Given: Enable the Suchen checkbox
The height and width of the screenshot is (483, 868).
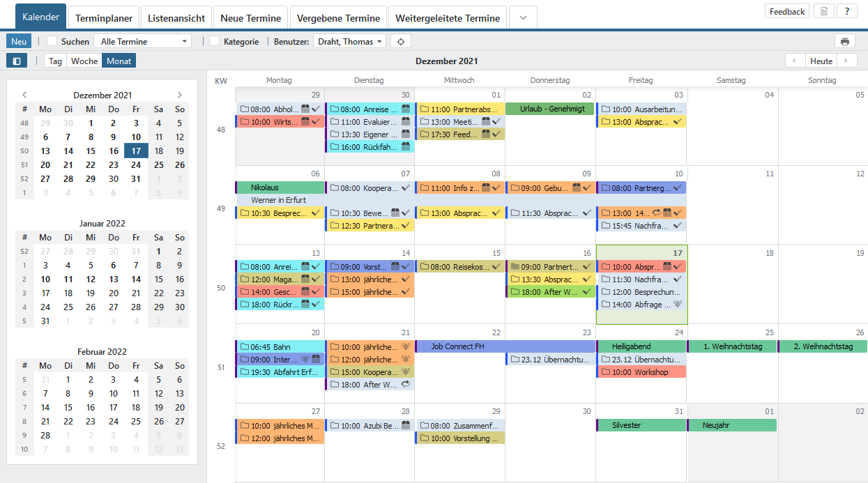Looking at the screenshot, I should 52,41.
